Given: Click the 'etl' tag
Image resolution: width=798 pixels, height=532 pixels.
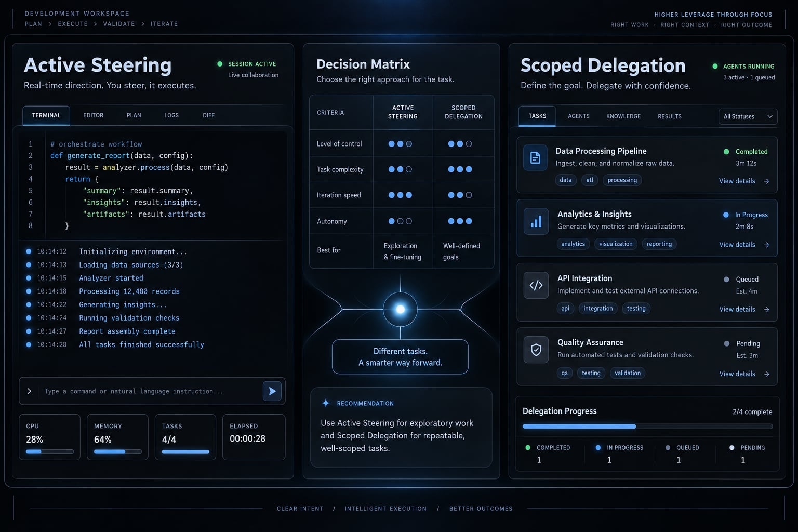Looking at the screenshot, I should (x=590, y=180).
